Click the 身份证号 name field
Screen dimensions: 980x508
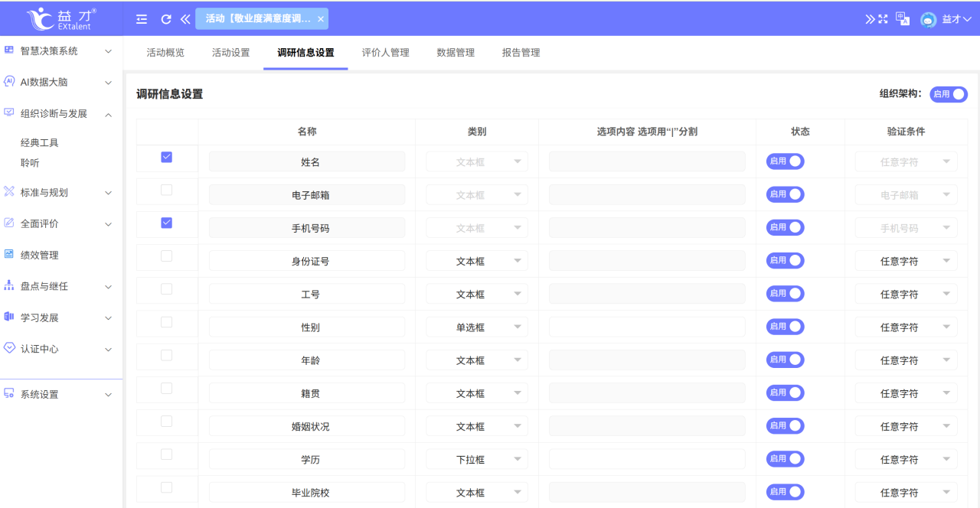coord(307,261)
